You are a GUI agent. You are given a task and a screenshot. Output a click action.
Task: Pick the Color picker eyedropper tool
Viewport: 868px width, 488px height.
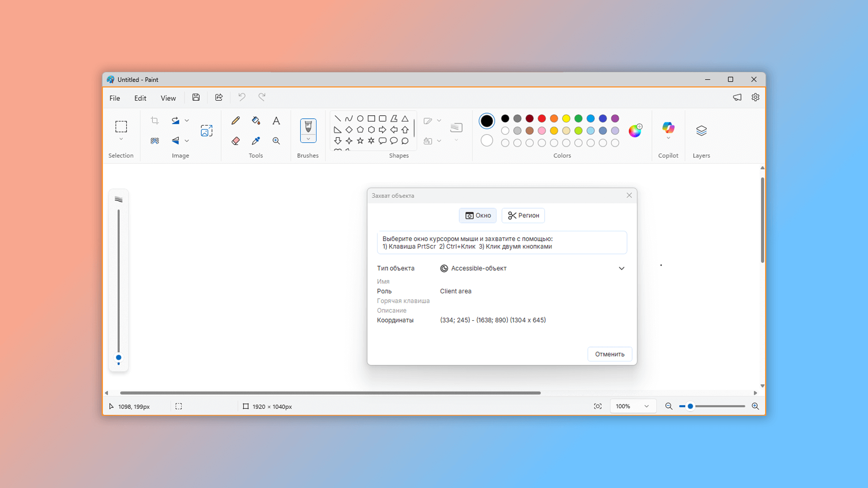[256, 141]
